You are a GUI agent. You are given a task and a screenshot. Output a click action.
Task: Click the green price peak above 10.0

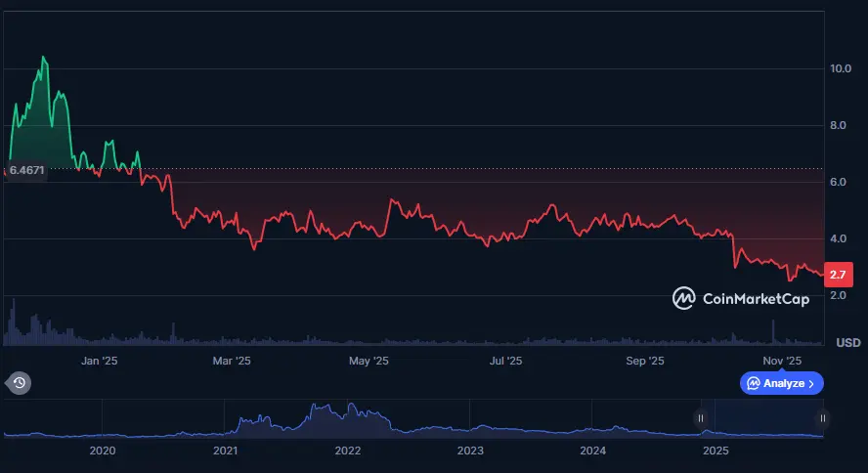[x=43, y=58]
